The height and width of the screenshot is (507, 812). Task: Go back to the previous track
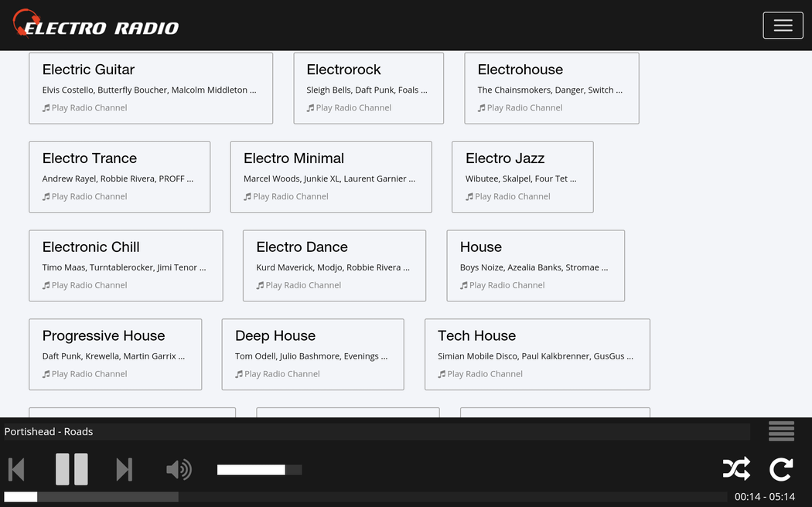[16, 469]
